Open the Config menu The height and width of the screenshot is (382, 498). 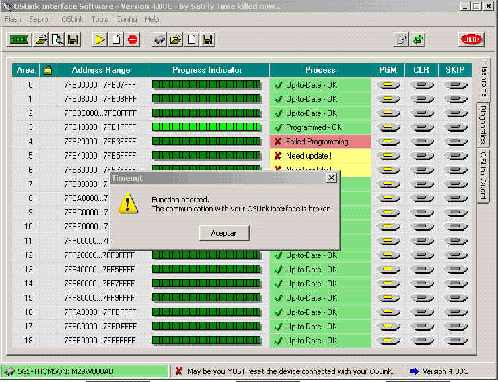pyautogui.click(x=127, y=20)
